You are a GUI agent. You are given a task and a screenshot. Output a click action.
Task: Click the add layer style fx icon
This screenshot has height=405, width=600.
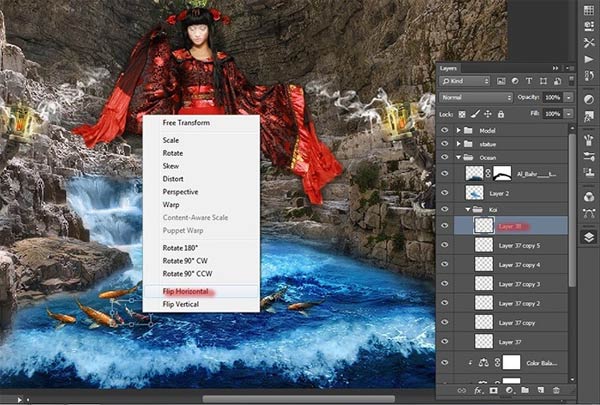pyautogui.click(x=478, y=390)
